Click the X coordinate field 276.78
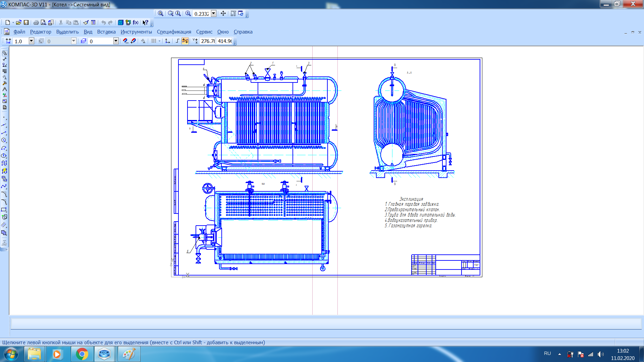 click(207, 41)
